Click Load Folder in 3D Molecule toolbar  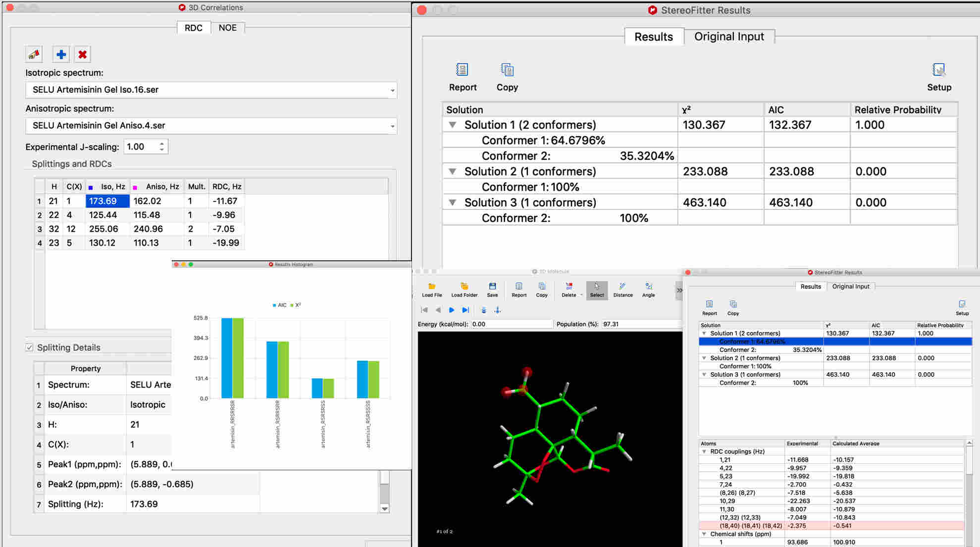tap(464, 287)
